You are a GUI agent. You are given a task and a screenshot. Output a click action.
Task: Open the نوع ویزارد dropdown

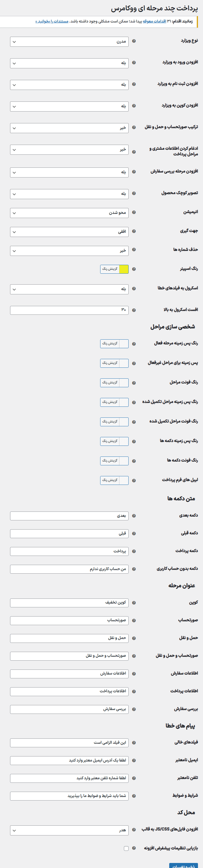69,42
